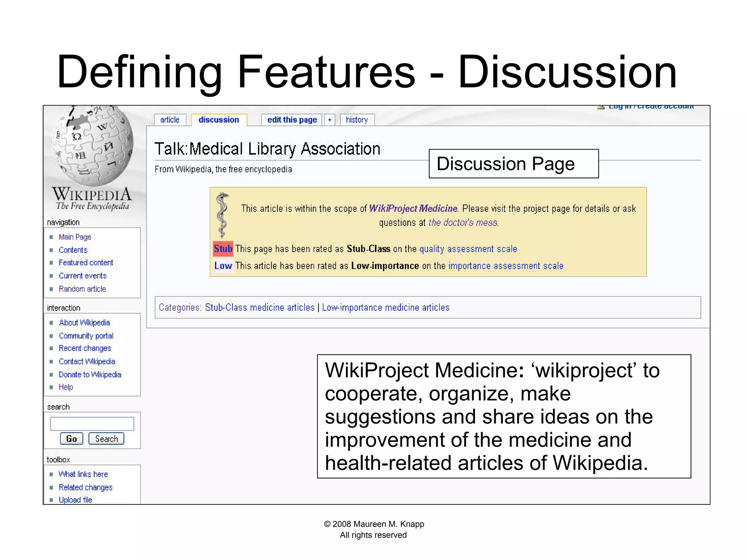Open Current events link
747x560 pixels.
pyautogui.click(x=83, y=276)
